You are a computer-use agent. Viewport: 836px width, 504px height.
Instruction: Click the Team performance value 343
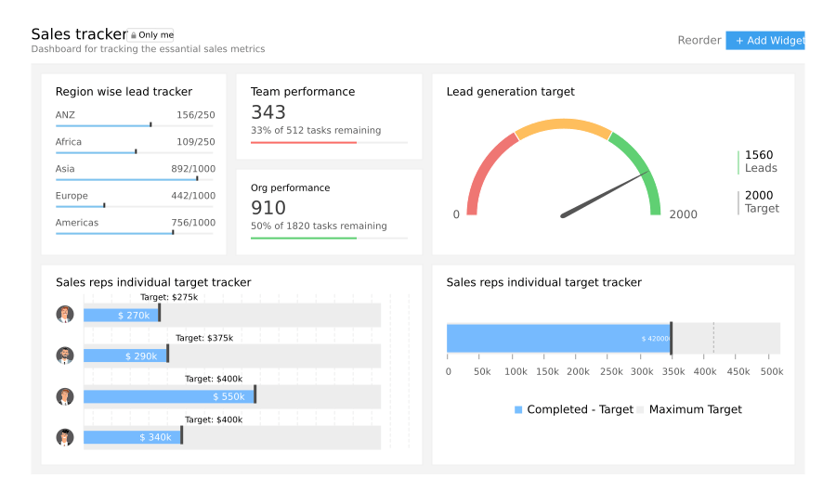pos(268,112)
